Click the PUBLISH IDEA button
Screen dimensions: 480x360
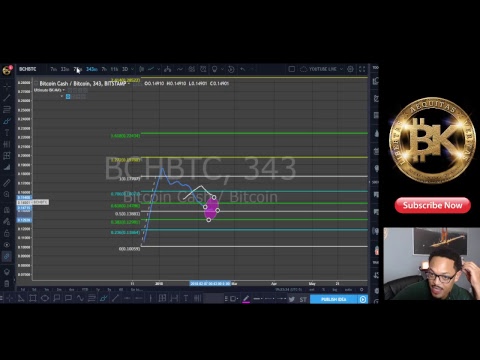[x=333, y=299]
